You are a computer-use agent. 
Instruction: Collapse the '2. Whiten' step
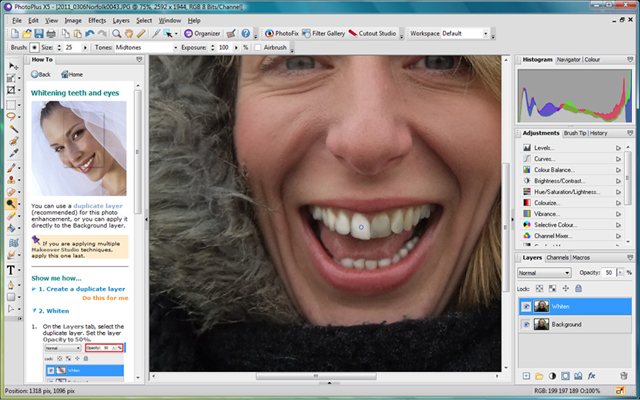[34, 311]
